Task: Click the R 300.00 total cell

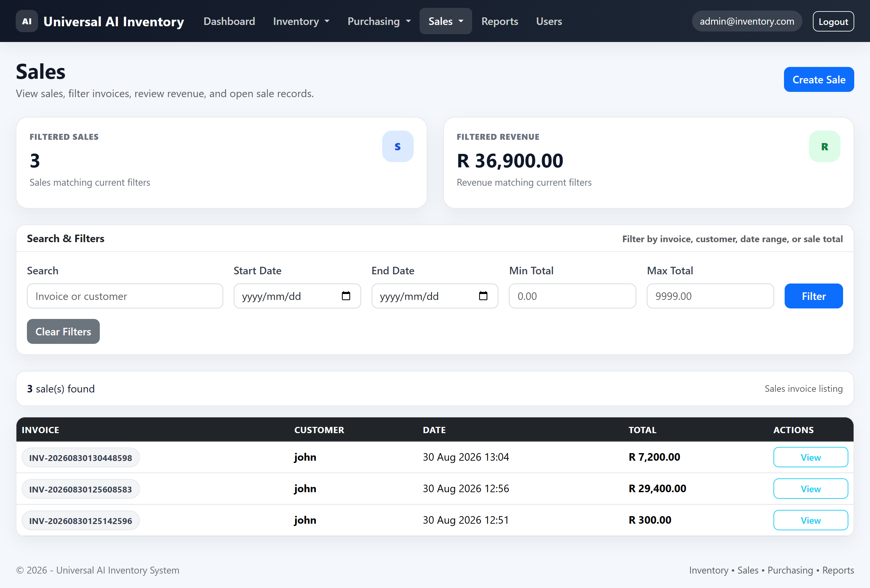Action: (x=650, y=520)
